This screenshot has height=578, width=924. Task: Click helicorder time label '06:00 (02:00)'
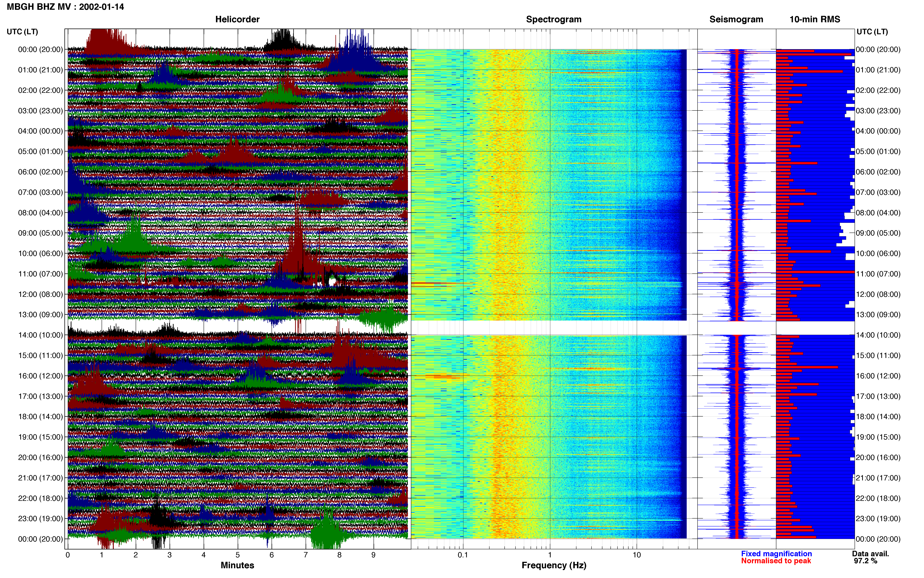41,172
